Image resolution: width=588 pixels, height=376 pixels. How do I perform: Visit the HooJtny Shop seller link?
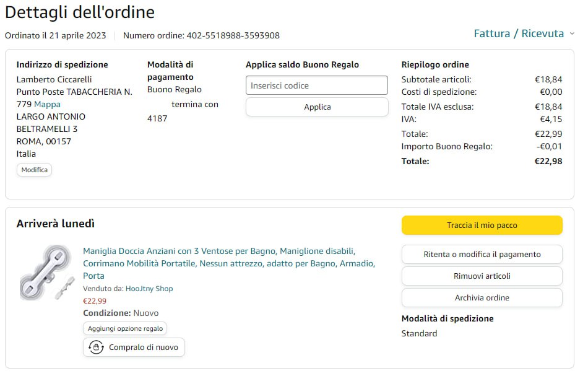pos(149,289)
